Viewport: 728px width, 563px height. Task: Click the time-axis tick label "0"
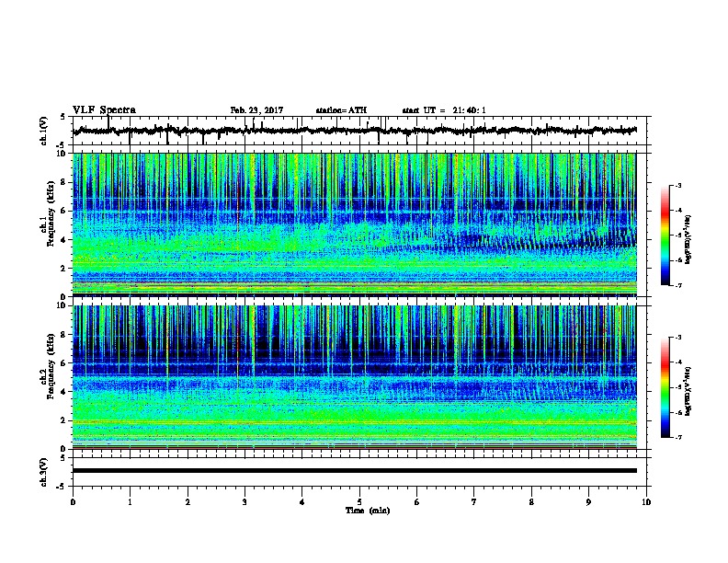[73, 502]
